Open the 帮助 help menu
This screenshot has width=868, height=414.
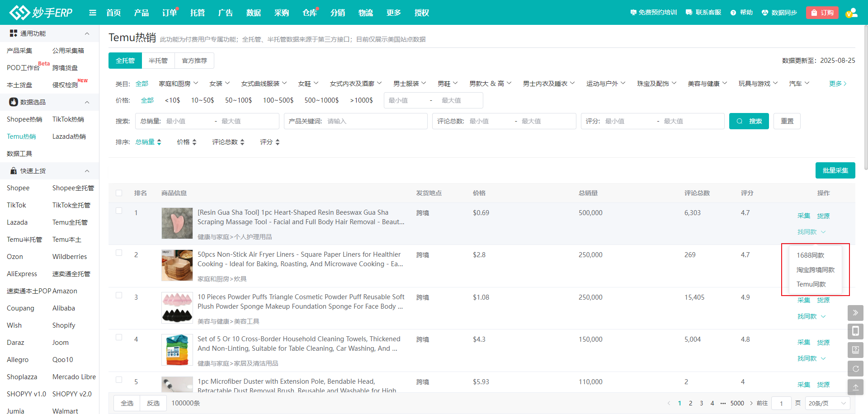pyautogui.click(x=741, y=13)
